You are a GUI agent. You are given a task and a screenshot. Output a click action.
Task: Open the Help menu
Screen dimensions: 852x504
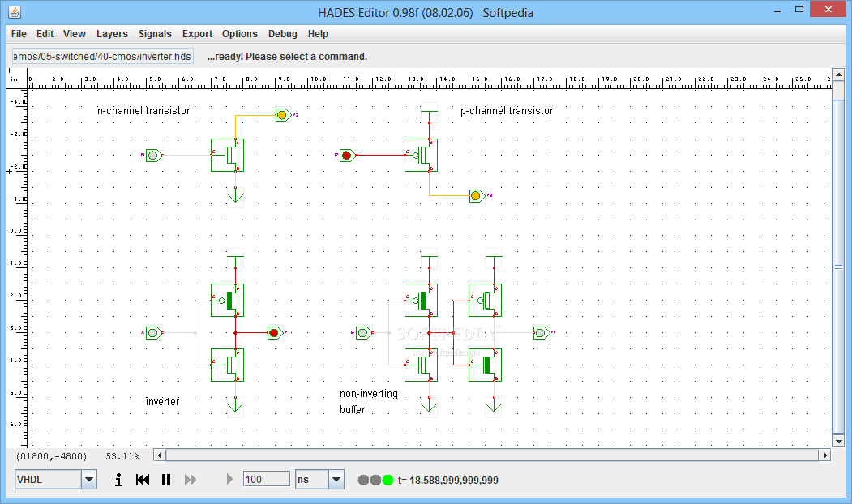318,34
